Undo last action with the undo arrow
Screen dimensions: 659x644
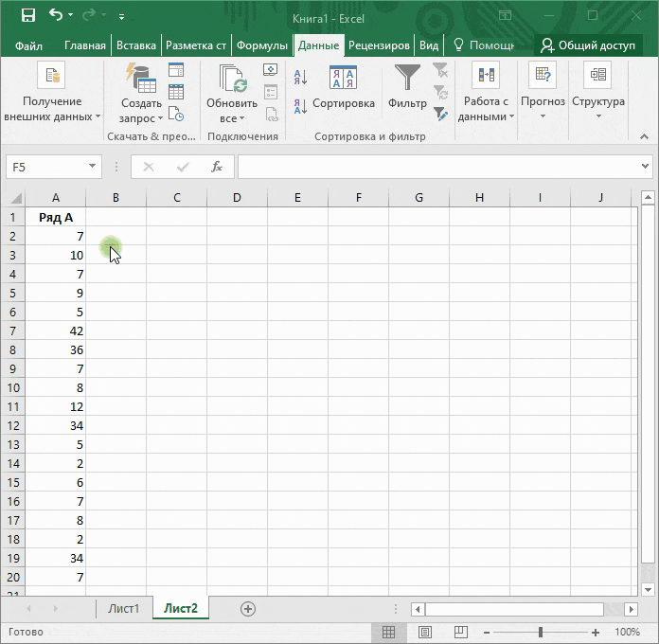click(56, 15)
